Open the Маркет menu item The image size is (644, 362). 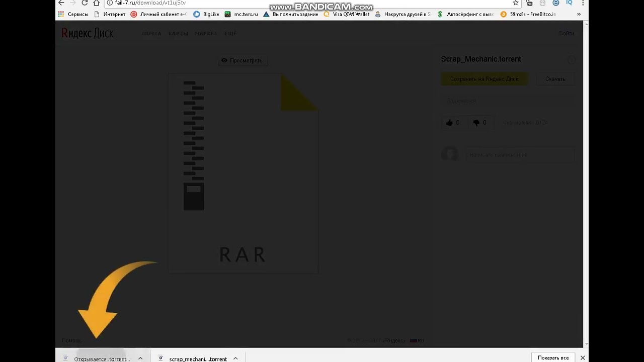pyautogui.click(x=206, y=34)
